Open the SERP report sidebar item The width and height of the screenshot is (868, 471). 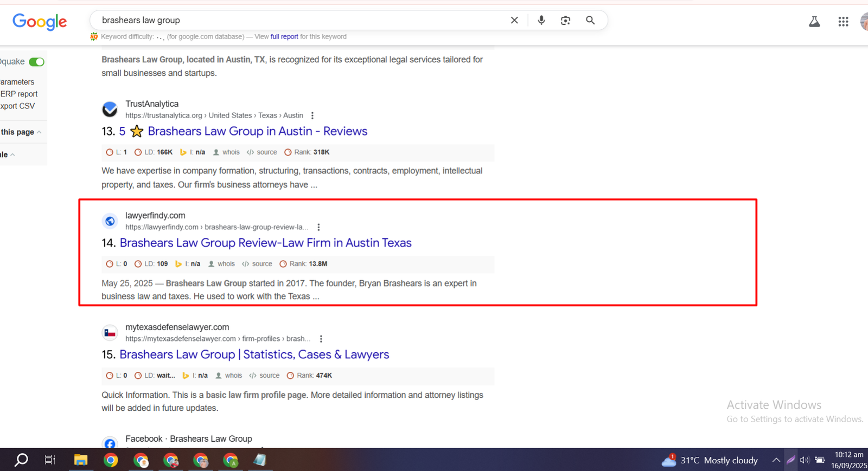pos(19,94)
